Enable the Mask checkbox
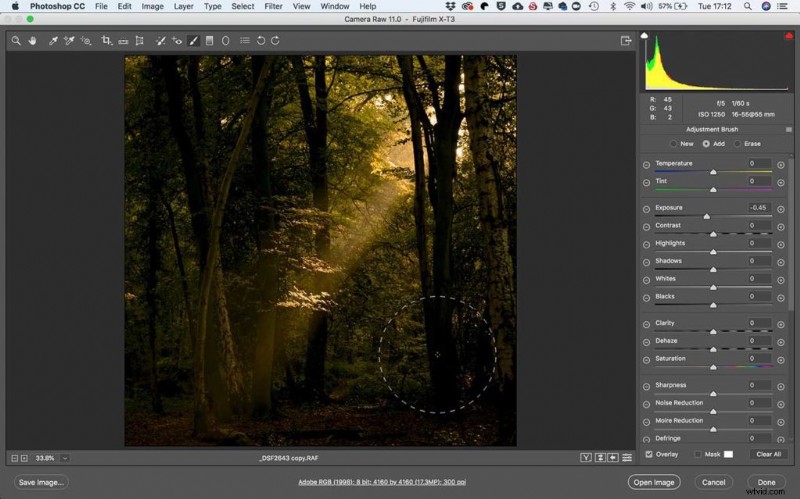The width and height of the screenshot is (800, 499). click(697, 454)
